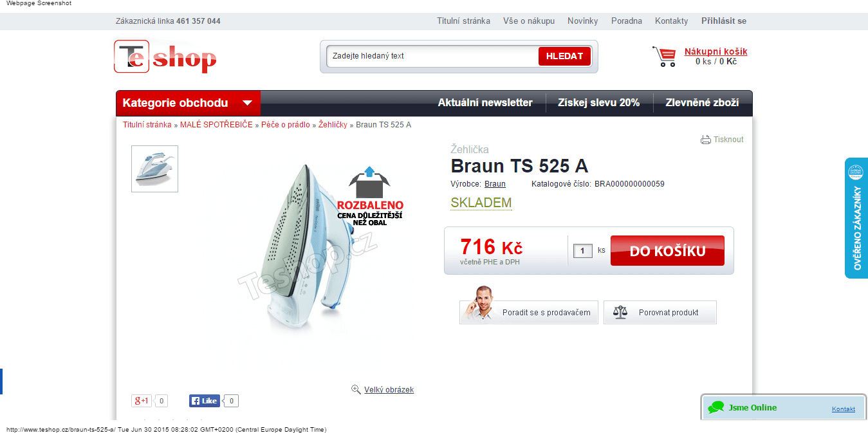Click the TeShop logo

point(165,57)
